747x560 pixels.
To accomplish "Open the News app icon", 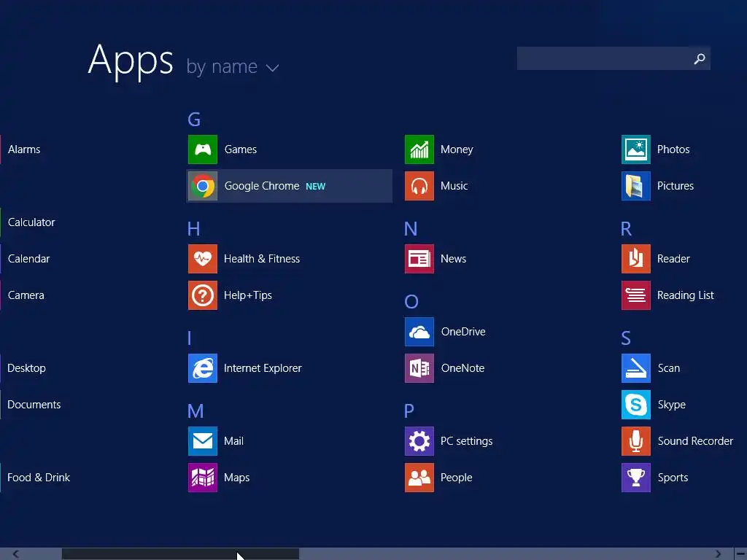I will [x=419, y=259].
